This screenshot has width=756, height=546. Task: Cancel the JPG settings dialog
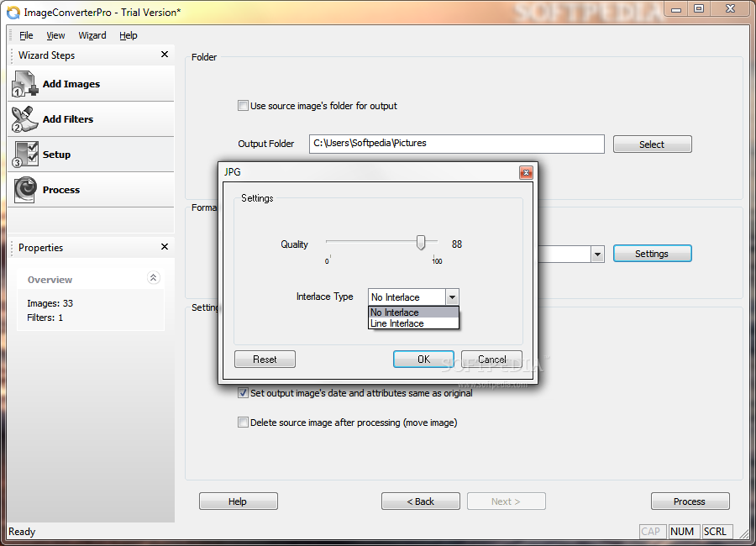coord(491,360)
